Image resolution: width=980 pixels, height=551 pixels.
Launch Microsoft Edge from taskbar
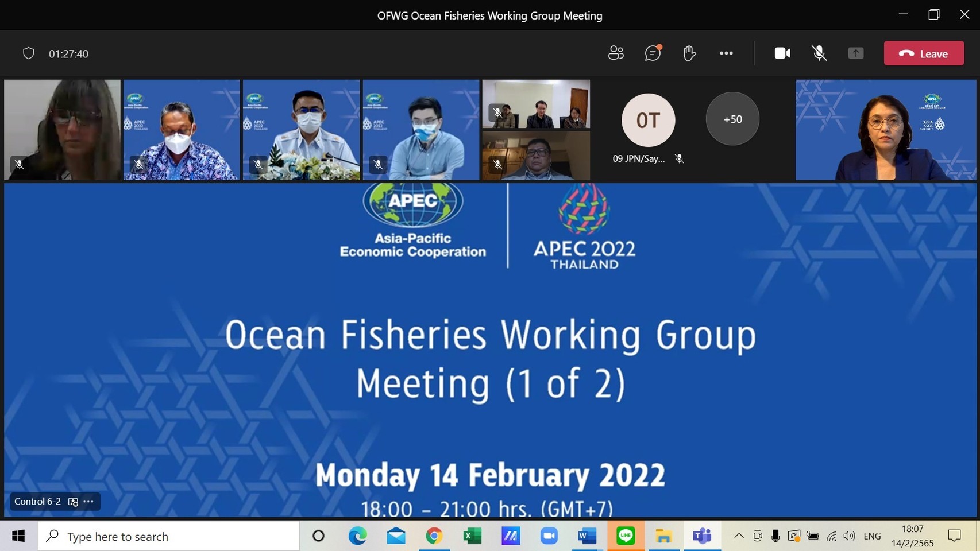point(357,536)
